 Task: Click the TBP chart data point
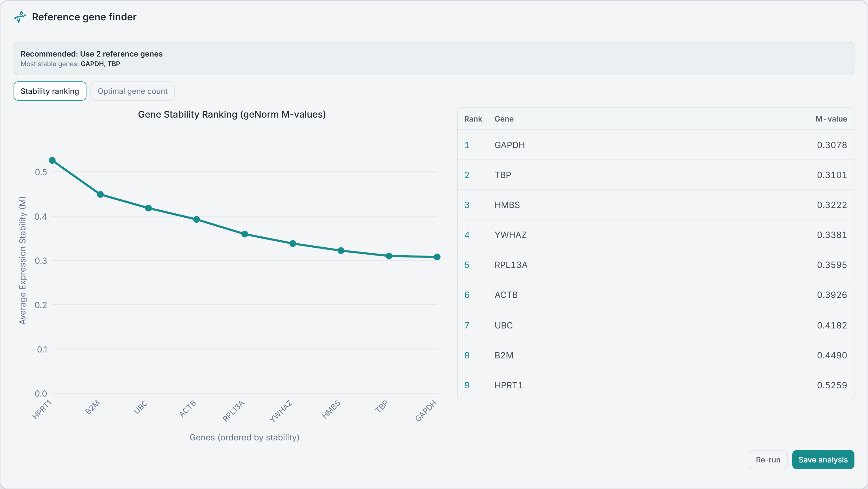tap(389, 256)
